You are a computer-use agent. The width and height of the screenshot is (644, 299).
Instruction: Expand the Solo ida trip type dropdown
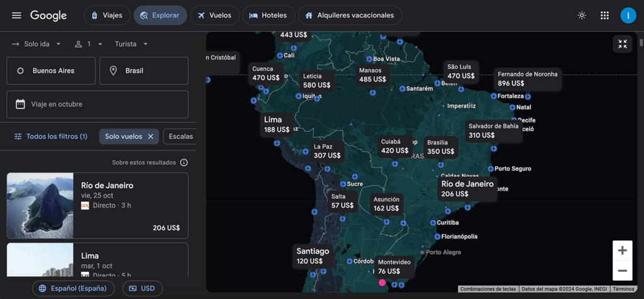tap(36, 44)
